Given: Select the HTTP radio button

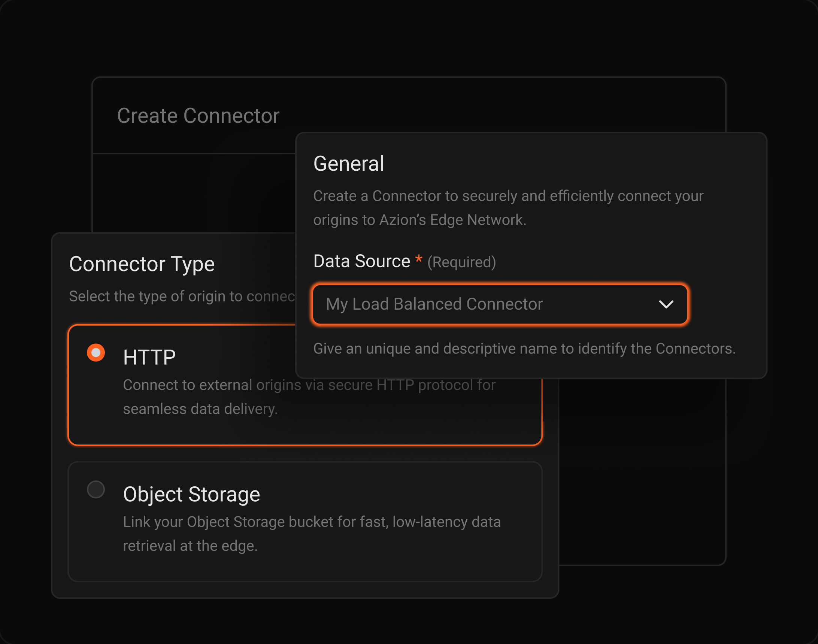Looking at the screenshot, I should coord(96,353).
